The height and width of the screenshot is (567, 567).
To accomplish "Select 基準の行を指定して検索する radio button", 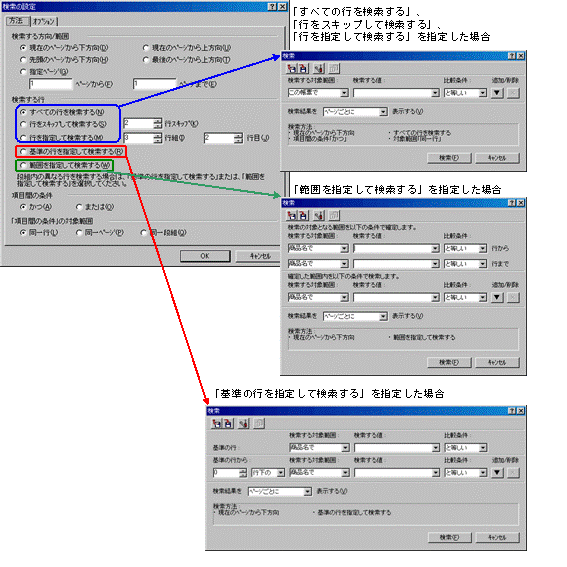I will pos(23,151).
